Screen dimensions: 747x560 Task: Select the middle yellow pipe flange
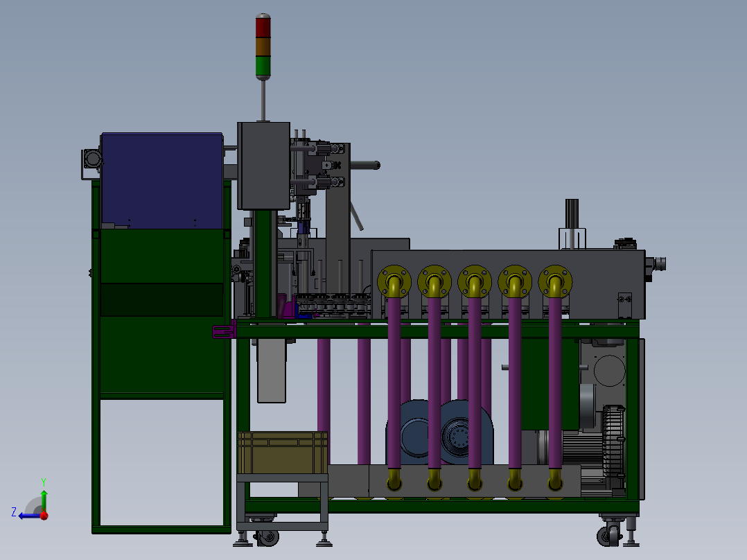click(475, 281)
